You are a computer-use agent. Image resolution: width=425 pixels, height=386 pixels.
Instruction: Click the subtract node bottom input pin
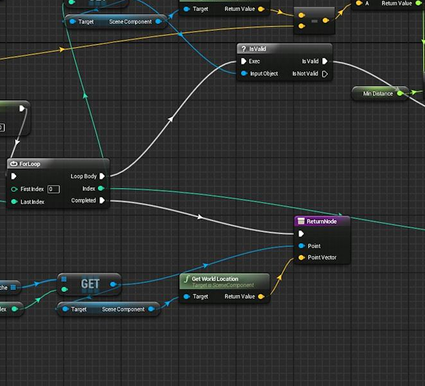302,26
